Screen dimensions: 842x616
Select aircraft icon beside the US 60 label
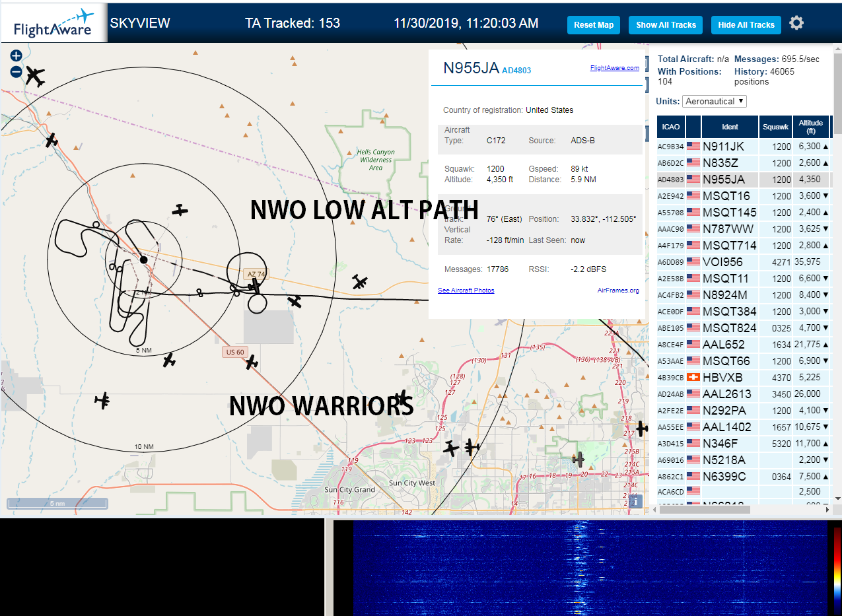251,362
